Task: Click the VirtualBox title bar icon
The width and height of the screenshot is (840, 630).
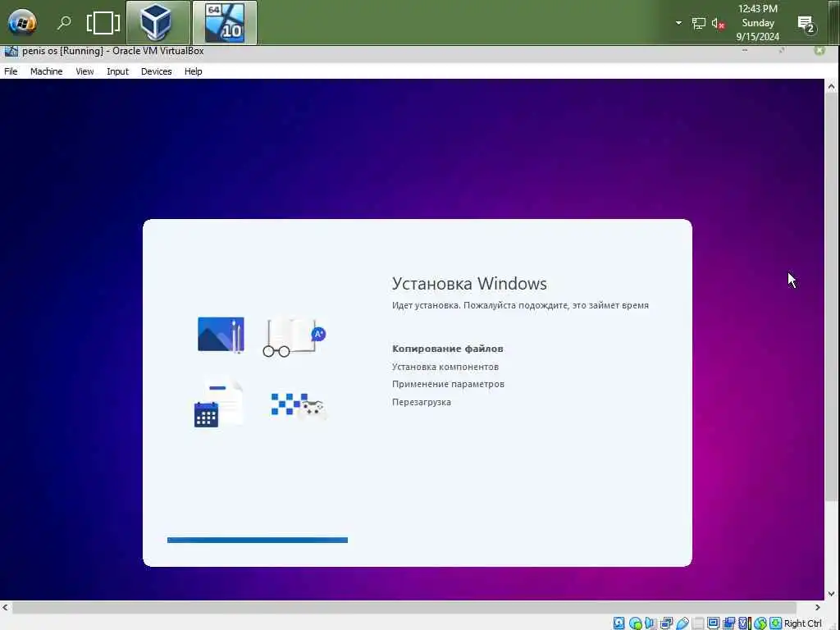Action: click(11, 52)
